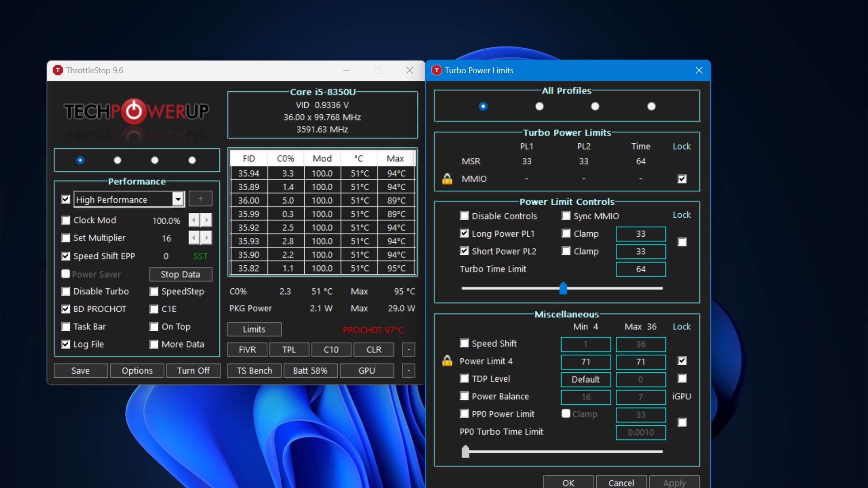Uncheck Long Power PL1
Image resolution: width=868 pixels, height=488 pixels.
pyautogui.click(x=464, y=233)
